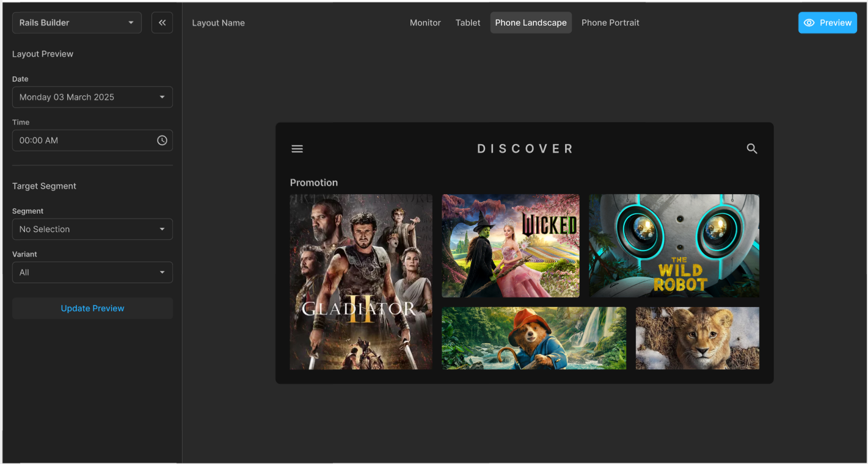
Task: Open the clock picker in Time field
Action: tap(162, 140)
